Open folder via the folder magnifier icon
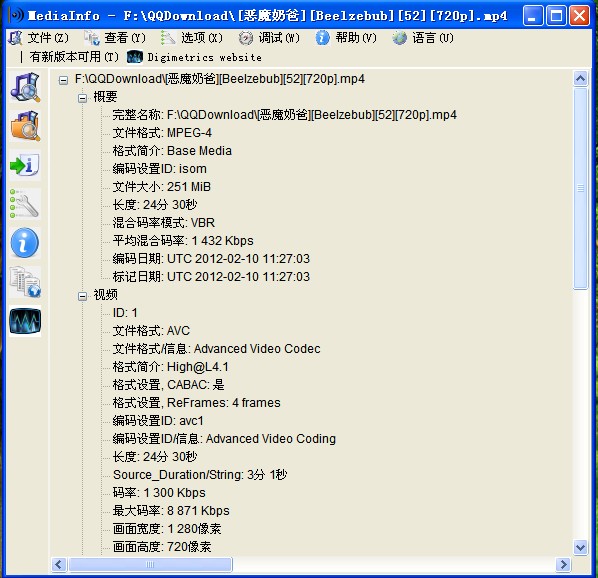Screen dimensions: 598x578 (25, 126)
